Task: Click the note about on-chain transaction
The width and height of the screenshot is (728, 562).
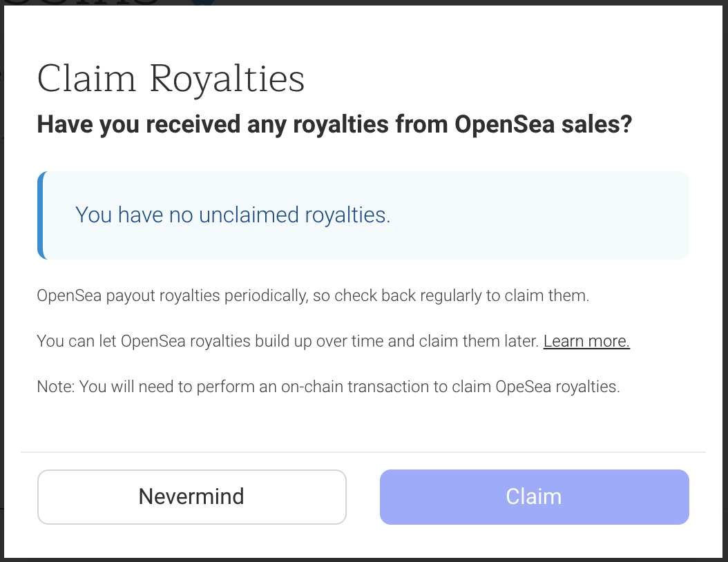Action: tap(328, 387)
